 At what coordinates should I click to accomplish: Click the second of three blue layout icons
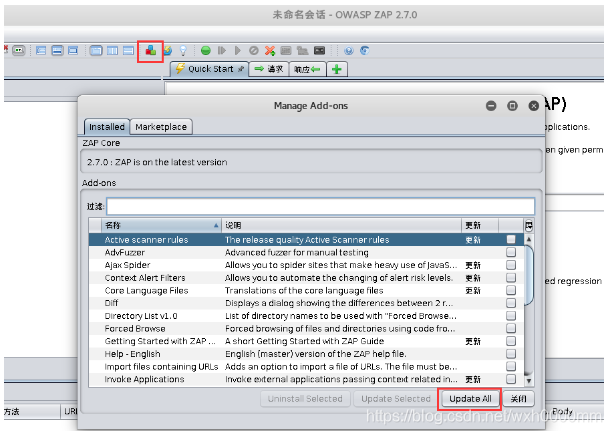pos(57,50)
